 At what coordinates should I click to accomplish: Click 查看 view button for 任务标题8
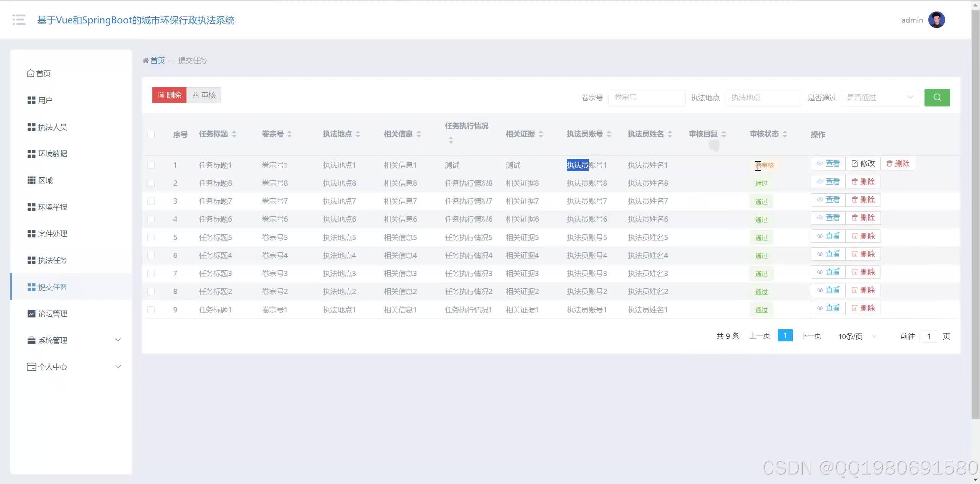[828, 182]
